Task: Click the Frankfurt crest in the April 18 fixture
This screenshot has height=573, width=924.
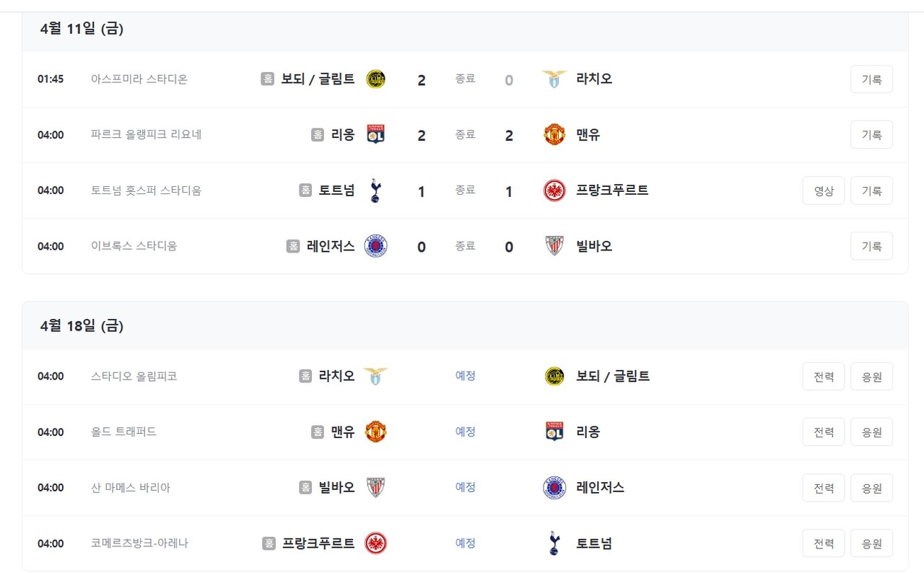Action: pos(375,543)
